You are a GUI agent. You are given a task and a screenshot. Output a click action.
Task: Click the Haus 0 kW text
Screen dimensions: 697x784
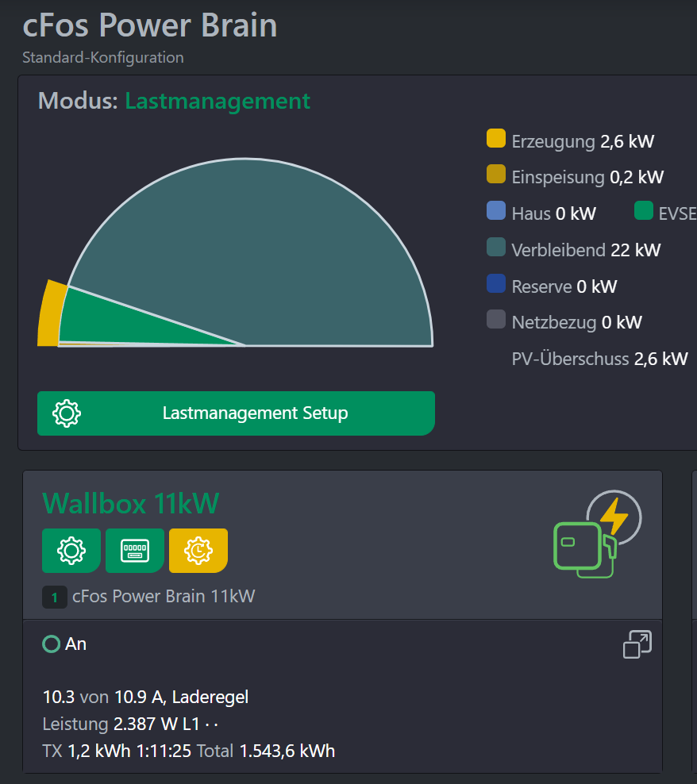coord(553,213)
